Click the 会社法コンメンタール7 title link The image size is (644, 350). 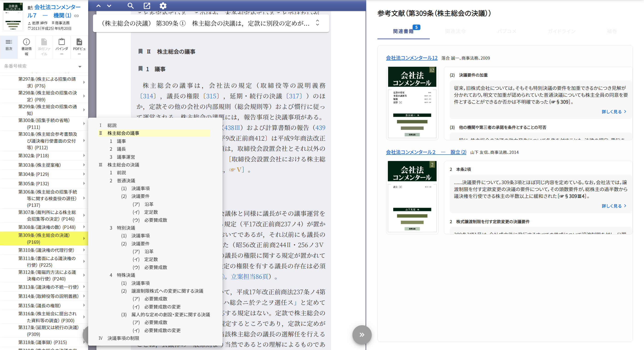[53, 11]
